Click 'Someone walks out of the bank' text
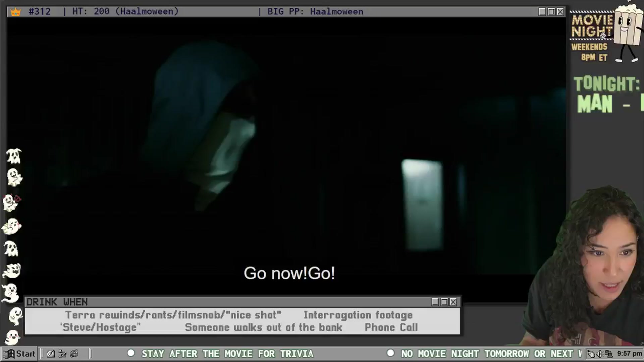644x362 pixels. (264, 327)
